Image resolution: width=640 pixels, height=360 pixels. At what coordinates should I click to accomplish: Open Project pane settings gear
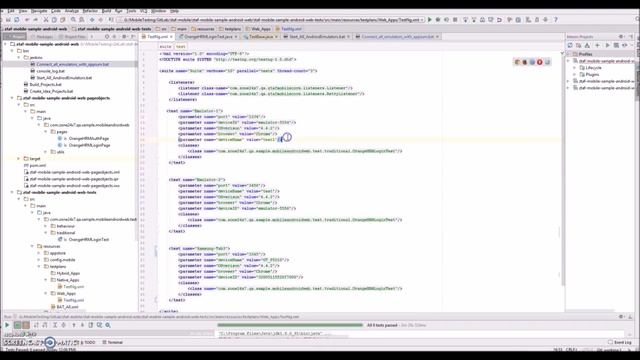coord(124,37)
